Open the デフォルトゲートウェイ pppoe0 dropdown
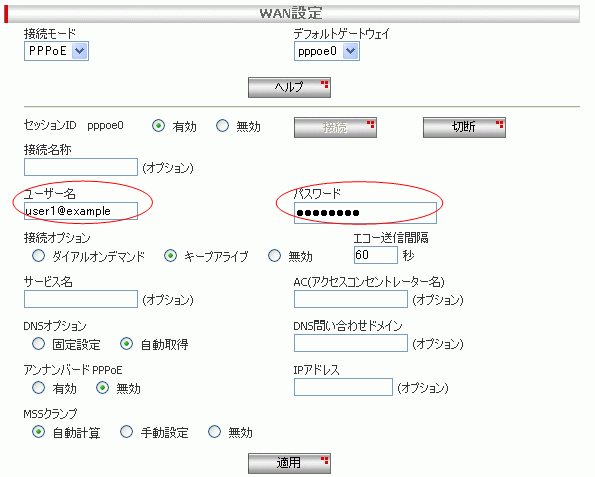Viewport: 595px width, 477px height. click(x=327, y=51)
